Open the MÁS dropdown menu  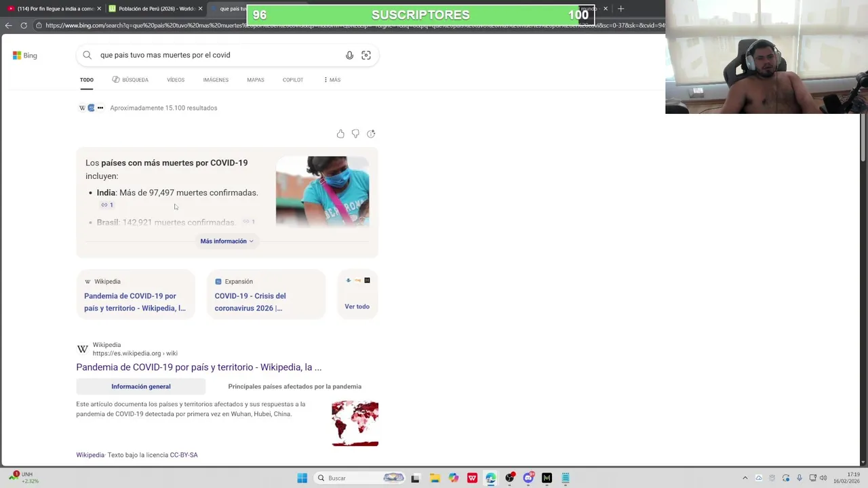(332, 80)
